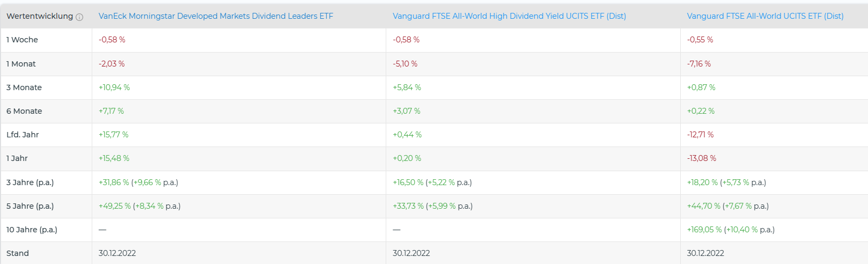Viewport: 868px width, 264px height.
Task: Click the 6 Monate row label
Action: coord(24,111)
